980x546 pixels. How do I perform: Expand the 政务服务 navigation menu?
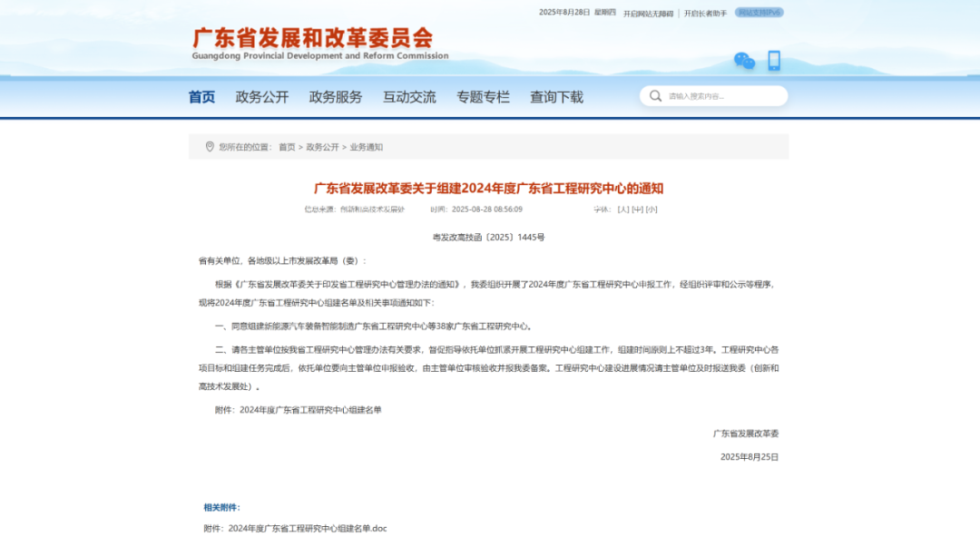tap(336, 97)
